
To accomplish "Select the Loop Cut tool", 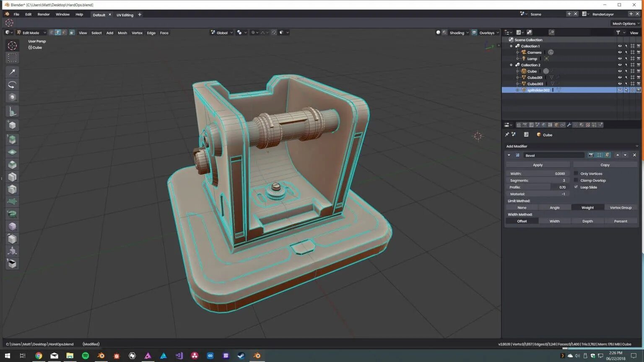I will pos(12,177).
